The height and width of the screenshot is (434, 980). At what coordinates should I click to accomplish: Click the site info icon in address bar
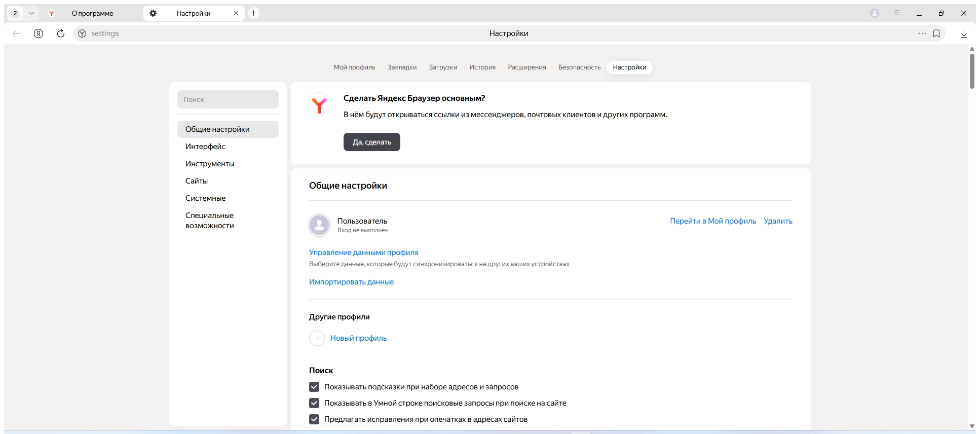click(82, 33)
